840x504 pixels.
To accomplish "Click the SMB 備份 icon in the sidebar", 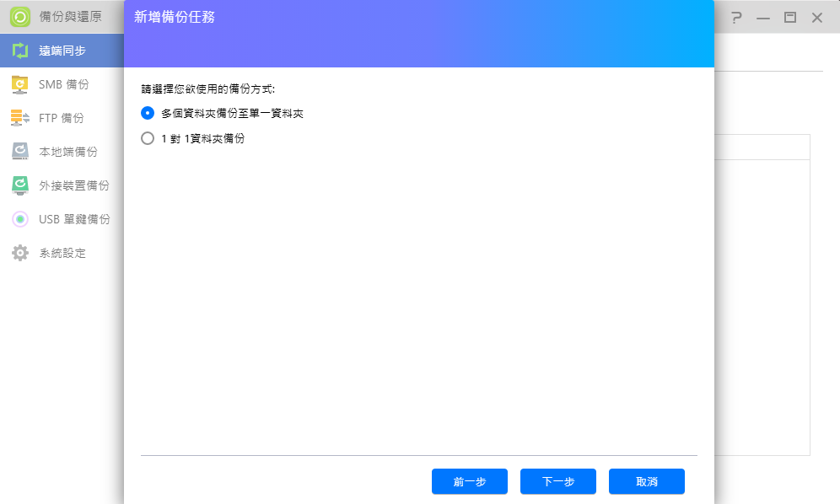I will [20, 84].
